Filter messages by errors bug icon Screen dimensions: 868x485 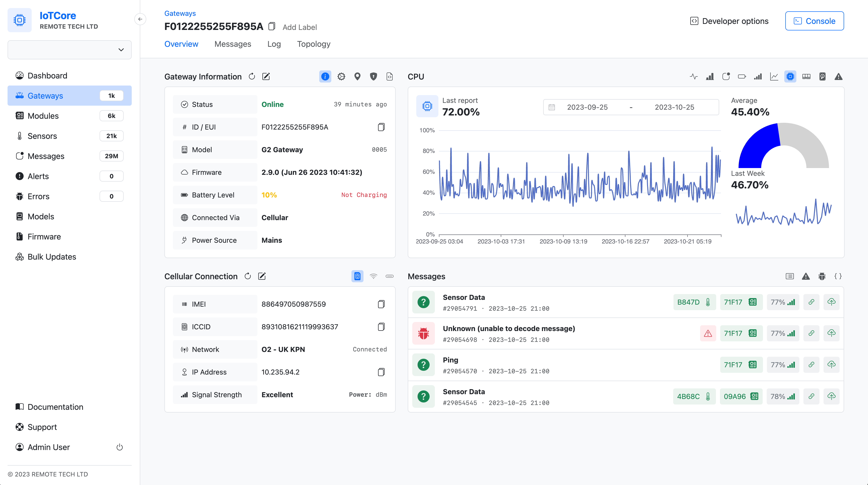[x=822, y=276]
